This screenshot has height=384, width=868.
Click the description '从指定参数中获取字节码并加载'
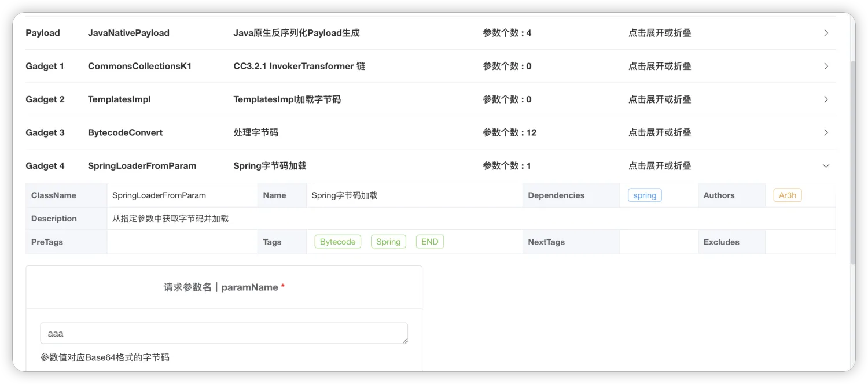coord(170,219)
